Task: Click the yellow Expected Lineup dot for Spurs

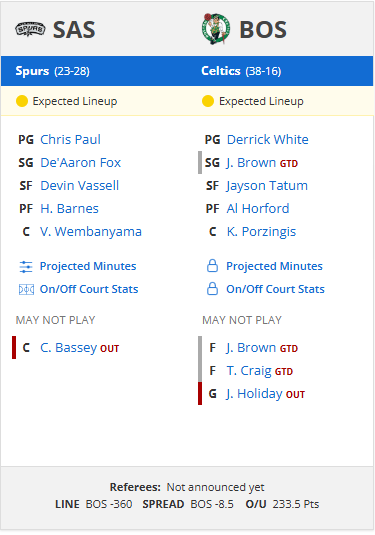Action: [22, 101]
